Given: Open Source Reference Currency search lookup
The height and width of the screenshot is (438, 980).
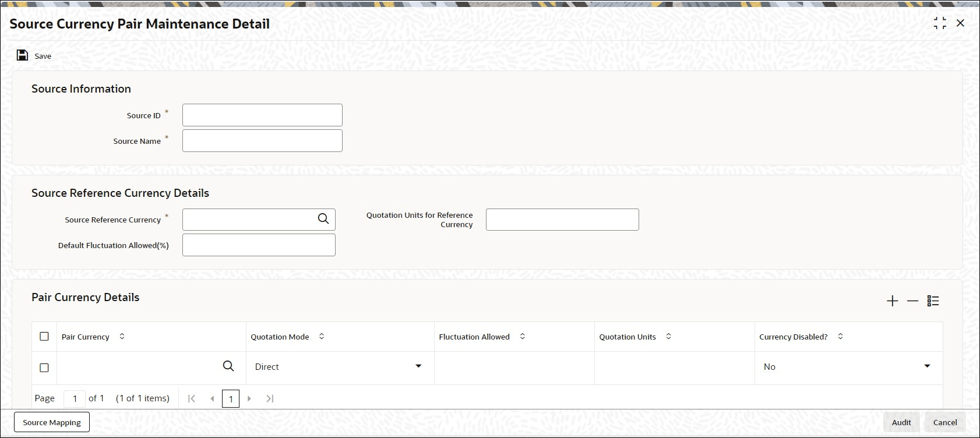Looking at the screenshot, I should 323,219.
